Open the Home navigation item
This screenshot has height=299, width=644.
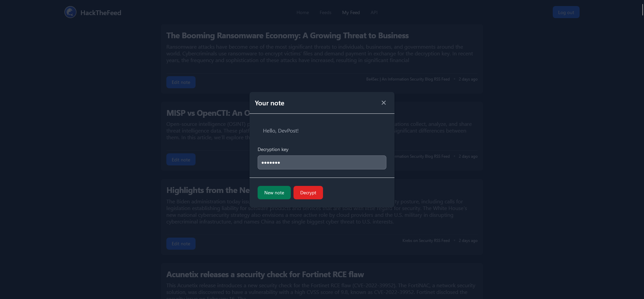[303, 12]
